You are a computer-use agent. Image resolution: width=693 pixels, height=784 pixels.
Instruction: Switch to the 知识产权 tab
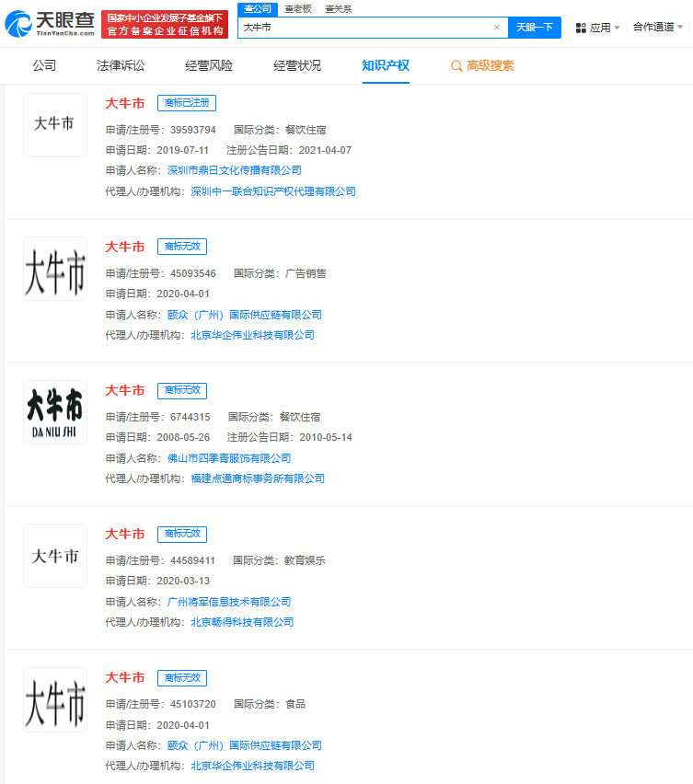point(386,65)
